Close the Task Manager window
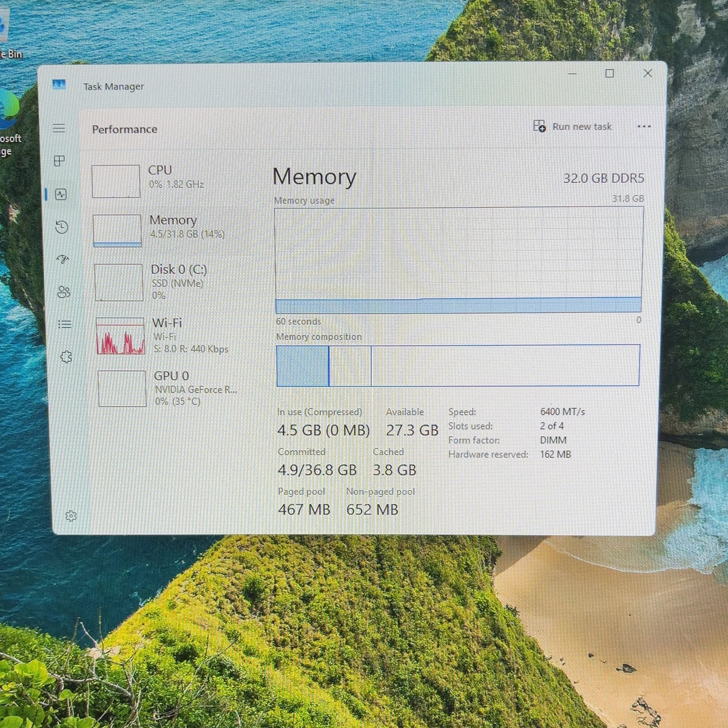The image size is (728, 728). point(648,73)
